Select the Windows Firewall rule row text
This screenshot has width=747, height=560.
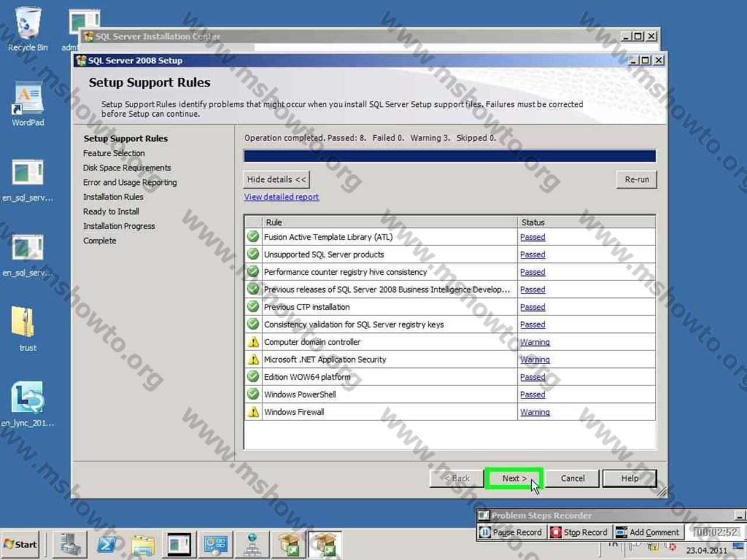[x=294, y=412]
